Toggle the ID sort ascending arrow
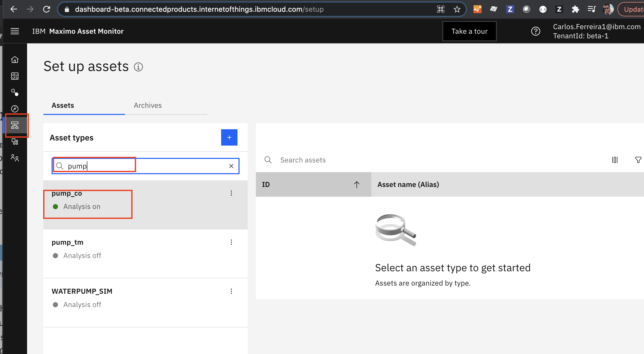Viewport: 644px width, 354px height. click(357, 184)
